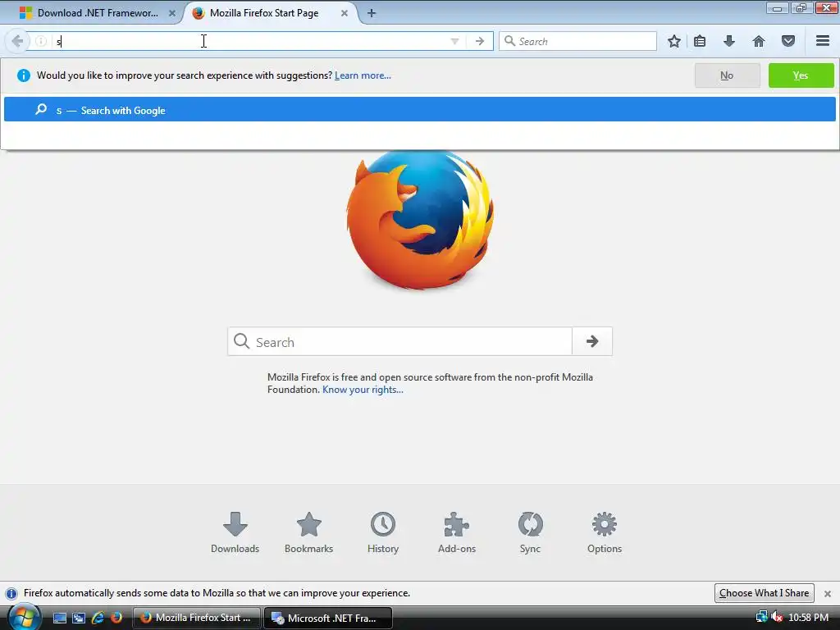Click Show Desktop quick launch icon
The image size is (840, 630).
[59, 619]
